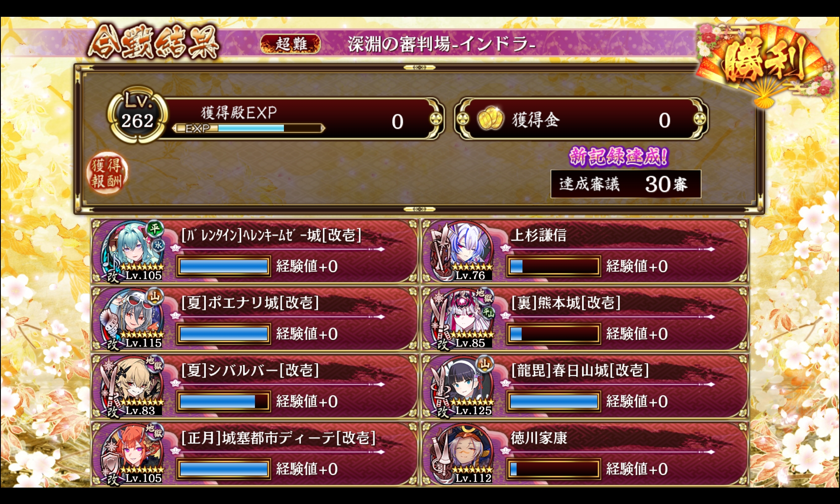Screen dimensions: 840x504
Task: Click 上杉謙信's experience bar
Action: point(553,266)
